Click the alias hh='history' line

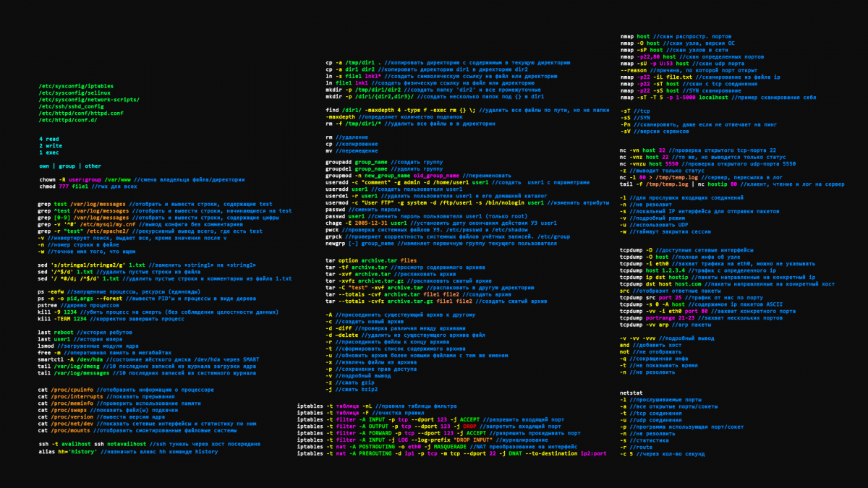point(128,451)
